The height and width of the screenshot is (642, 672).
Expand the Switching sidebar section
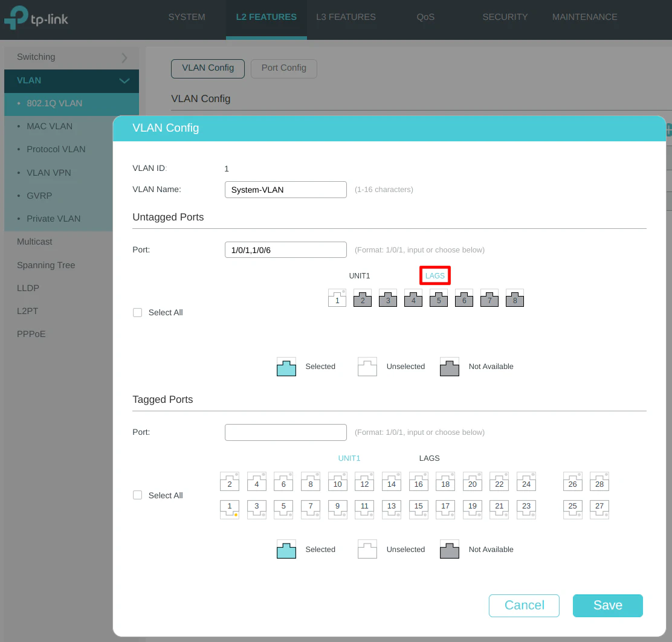(71, 57)
